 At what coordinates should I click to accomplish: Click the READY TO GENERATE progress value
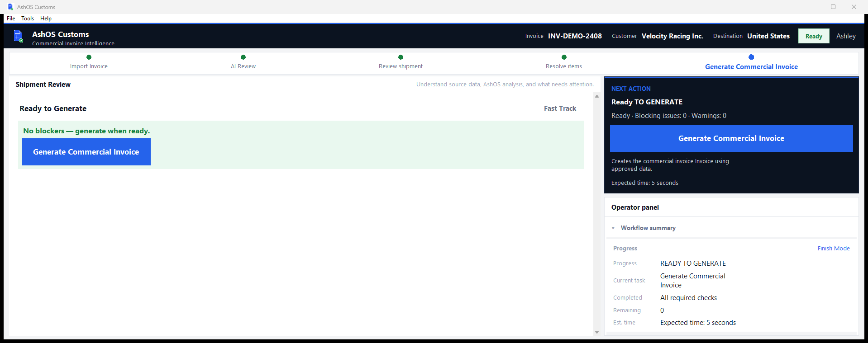[x=693, y=263]
